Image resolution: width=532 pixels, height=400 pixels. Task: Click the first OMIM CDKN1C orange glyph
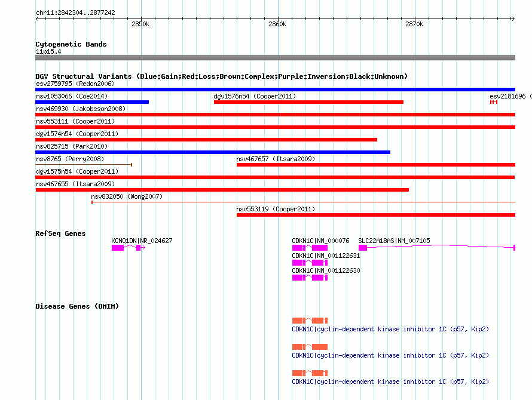pos(310,321)
